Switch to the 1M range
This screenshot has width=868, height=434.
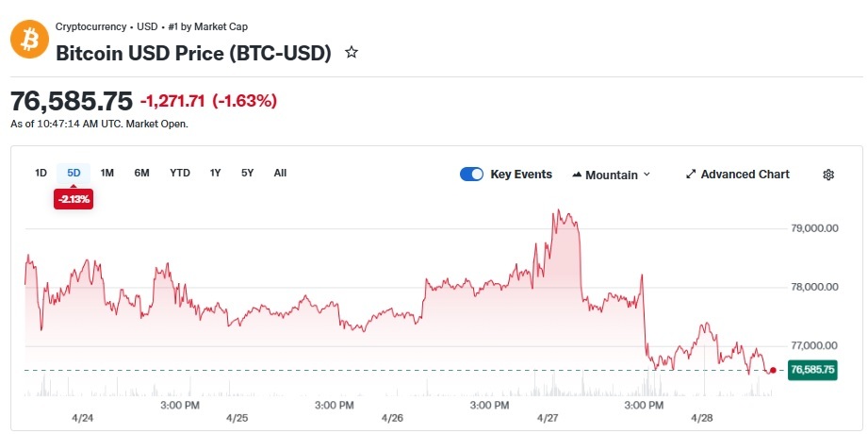106,173
